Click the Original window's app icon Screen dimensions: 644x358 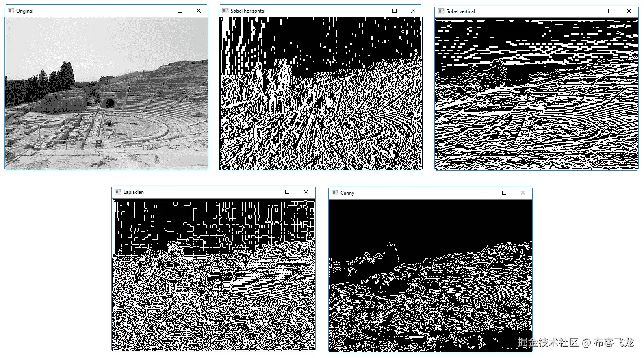coord(11,11)
